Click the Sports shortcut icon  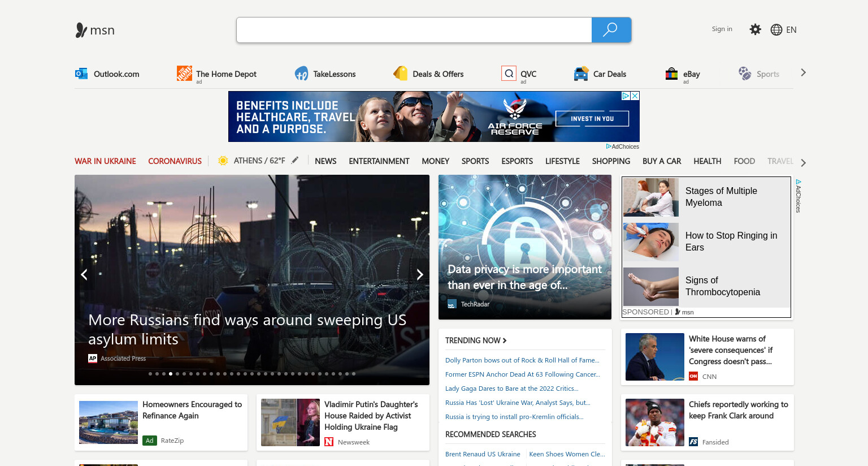tap(745, 74)
